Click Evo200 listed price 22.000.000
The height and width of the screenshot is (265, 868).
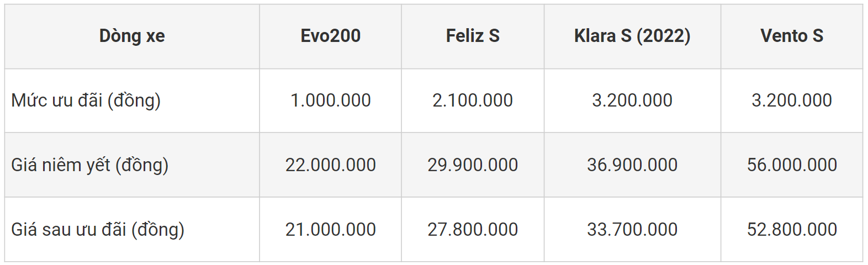click(330, 165)
